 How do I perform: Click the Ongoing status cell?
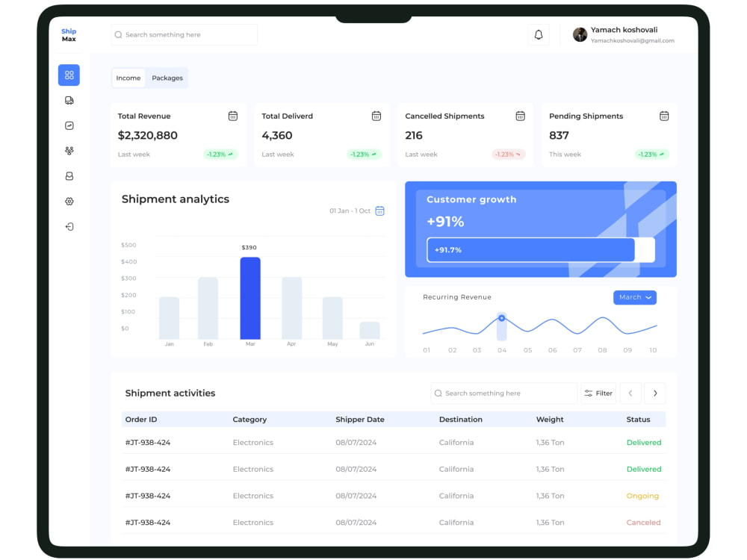point(642,496)
